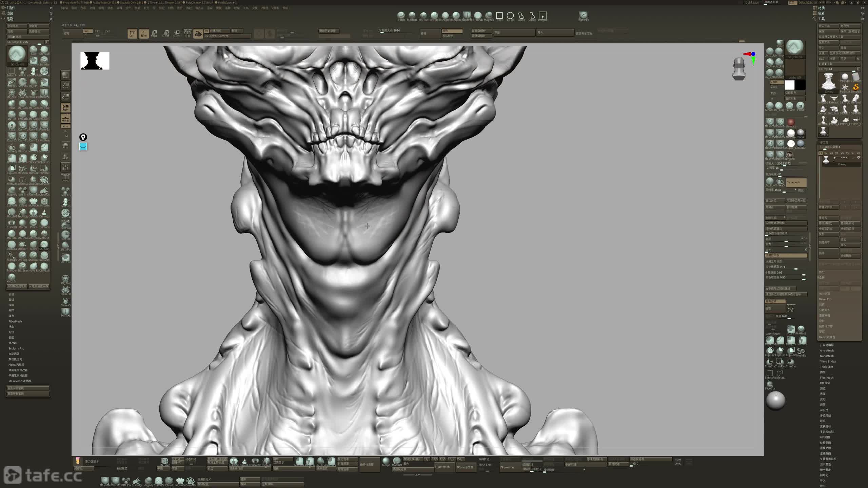
Task: Expand the ArrayMesh tool section
Action: point(827,350)
